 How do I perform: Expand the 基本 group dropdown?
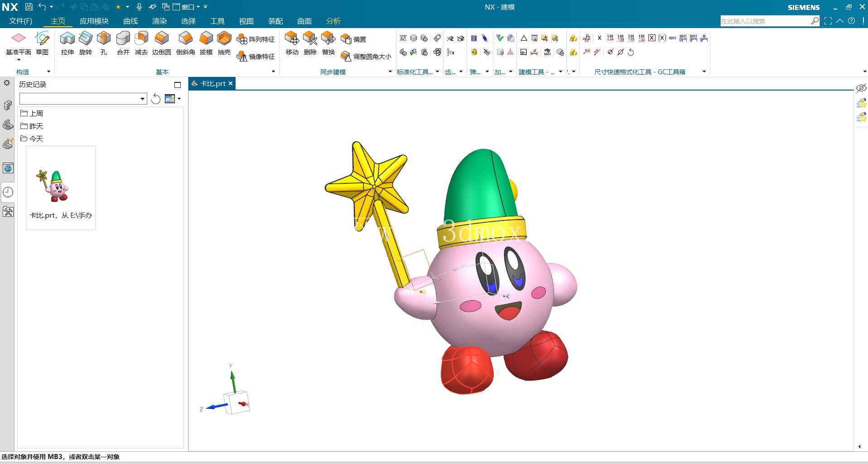273,72
